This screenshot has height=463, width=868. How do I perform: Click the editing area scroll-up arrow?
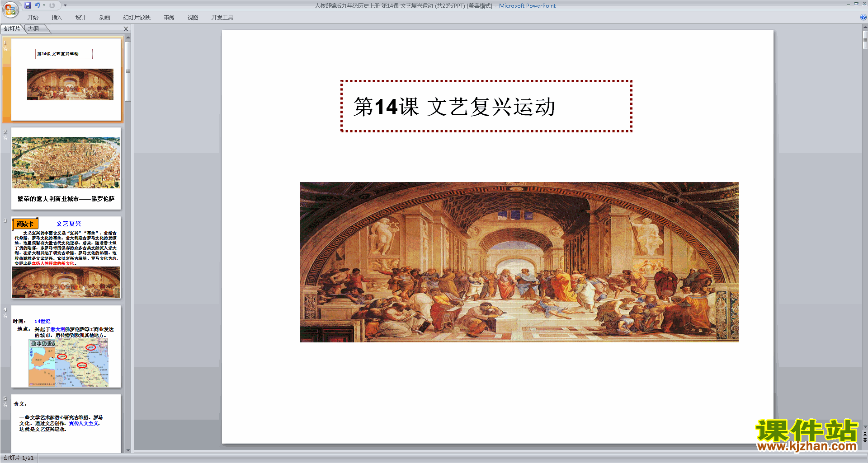pos(865,28)
